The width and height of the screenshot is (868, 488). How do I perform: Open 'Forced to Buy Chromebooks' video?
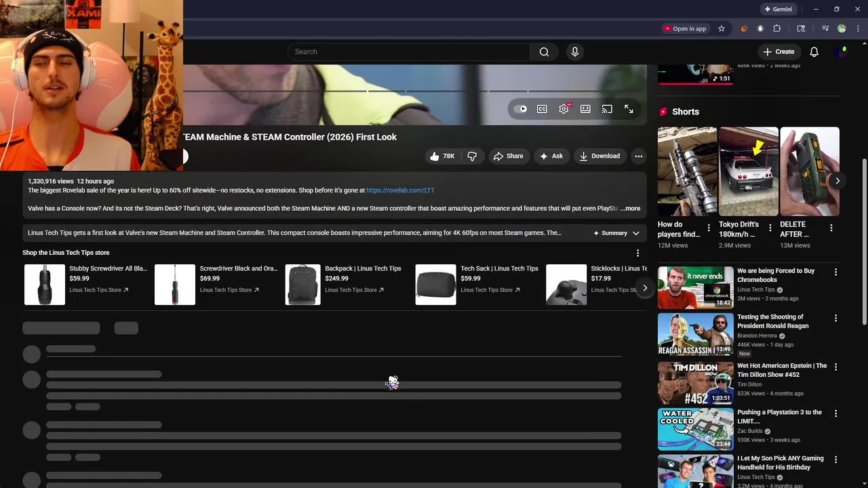[776, 275]
